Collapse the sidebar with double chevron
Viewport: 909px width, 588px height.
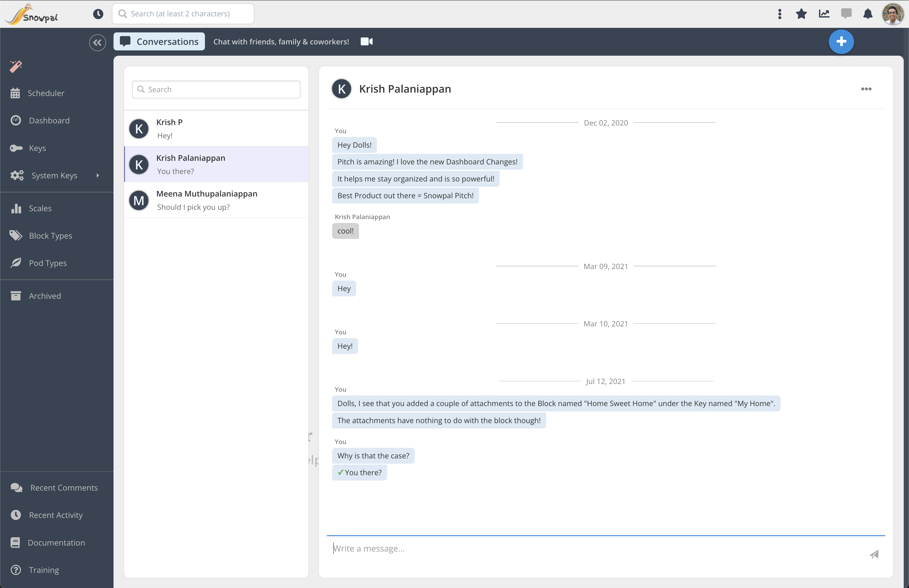tap(97, 42)
